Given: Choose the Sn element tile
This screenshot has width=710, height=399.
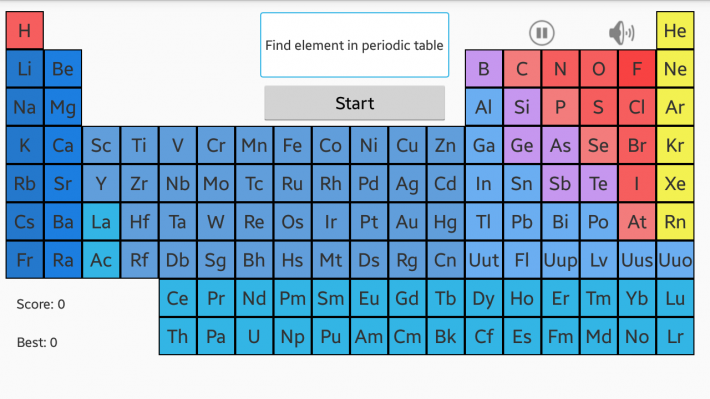Looking at the screenshot, I should click(522, 183).
